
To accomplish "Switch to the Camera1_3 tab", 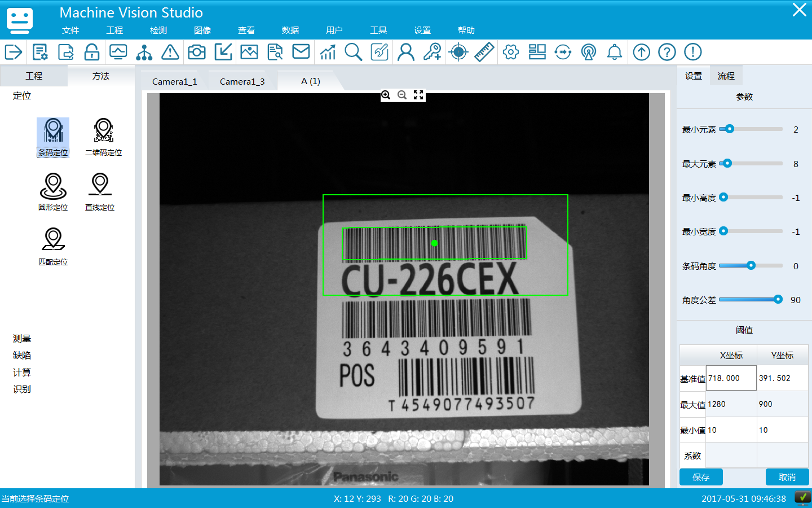I will pyautogui.click(x=242, y=82).
